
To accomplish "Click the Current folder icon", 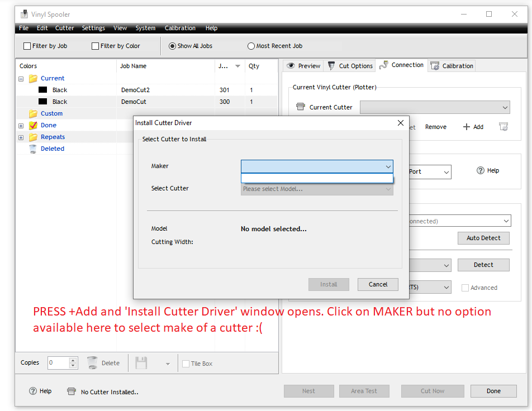I will pyautogui.click(x=33, y=78).
